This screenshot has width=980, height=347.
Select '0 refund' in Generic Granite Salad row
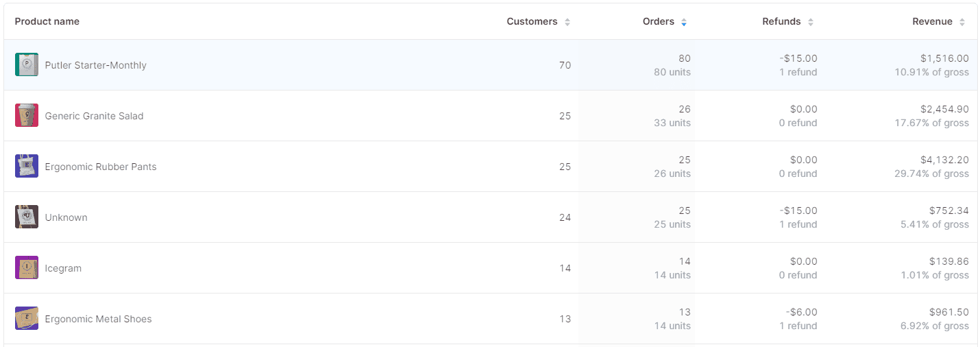tap(798, 123)
